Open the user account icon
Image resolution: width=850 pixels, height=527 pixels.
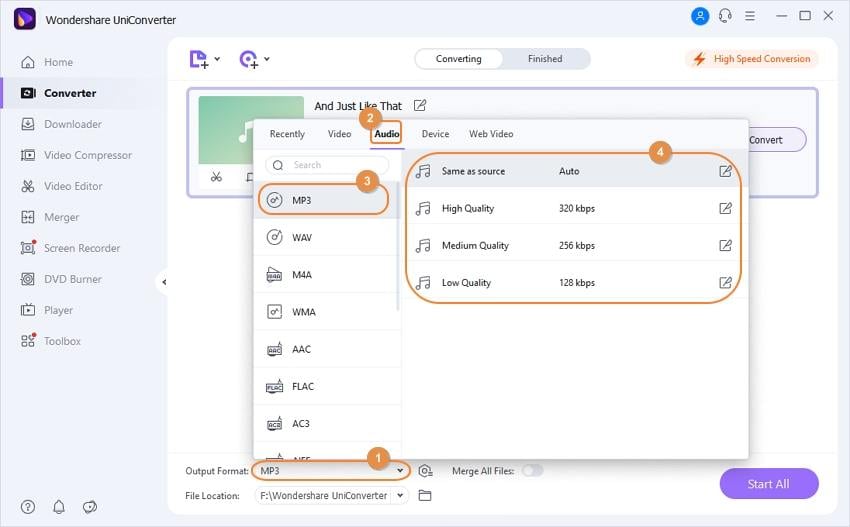(x=700, y=16)
